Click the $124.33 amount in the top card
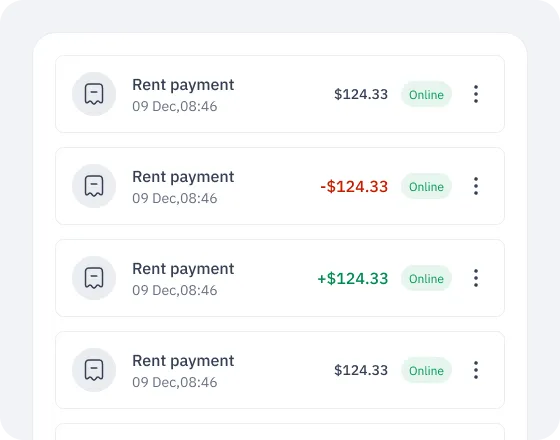This screenshot has width=560, height=440. click(x=361, y=94)
